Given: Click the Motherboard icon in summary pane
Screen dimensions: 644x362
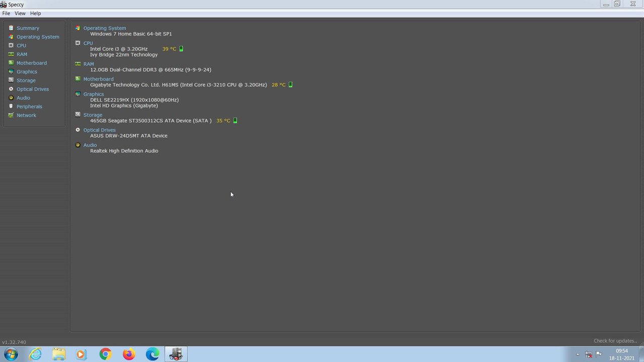Looking at the screenshot, I should click(x=77, y=79).
